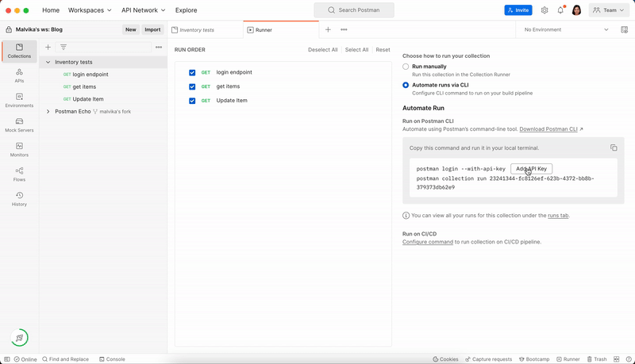Viewport: 635px width, 364px height.
Task: Open the History sidebar panel
Action: pos(19,199)
